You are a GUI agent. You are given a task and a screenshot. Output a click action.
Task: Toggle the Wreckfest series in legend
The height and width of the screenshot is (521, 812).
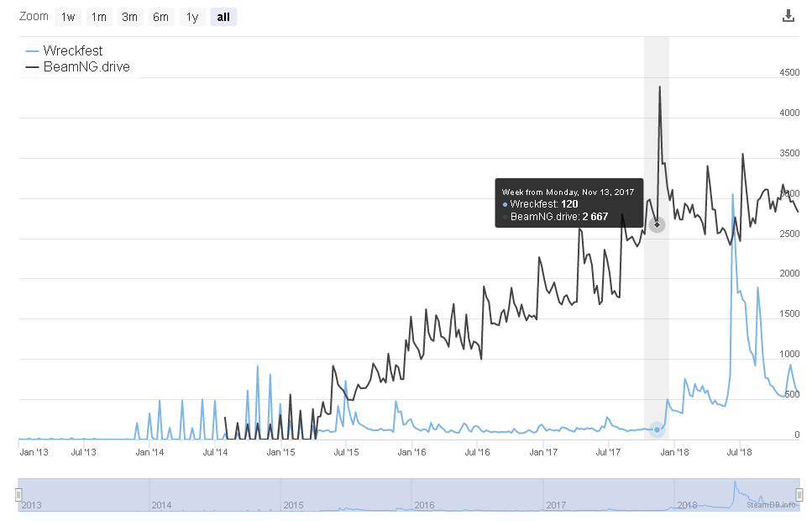click(x=64, y=50)
